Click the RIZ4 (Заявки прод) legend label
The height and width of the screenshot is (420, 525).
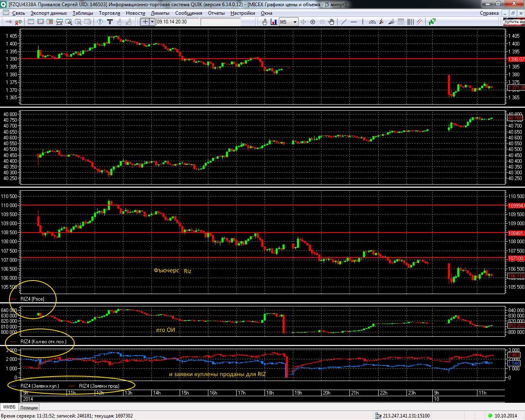[99, 386]
